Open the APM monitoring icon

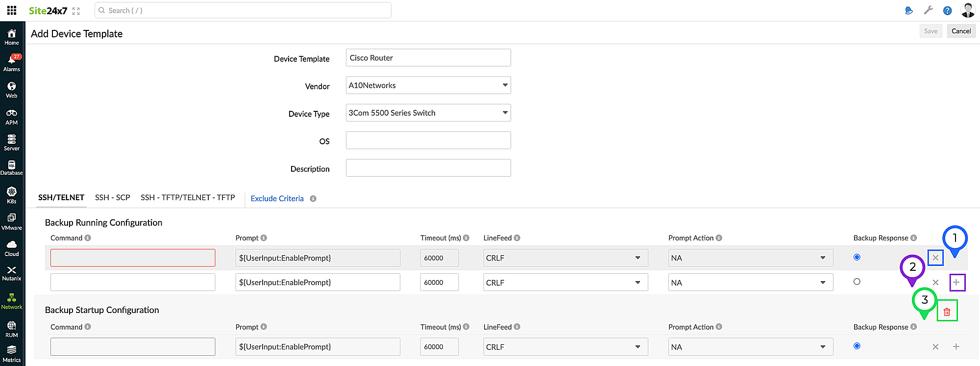point(12,116)
